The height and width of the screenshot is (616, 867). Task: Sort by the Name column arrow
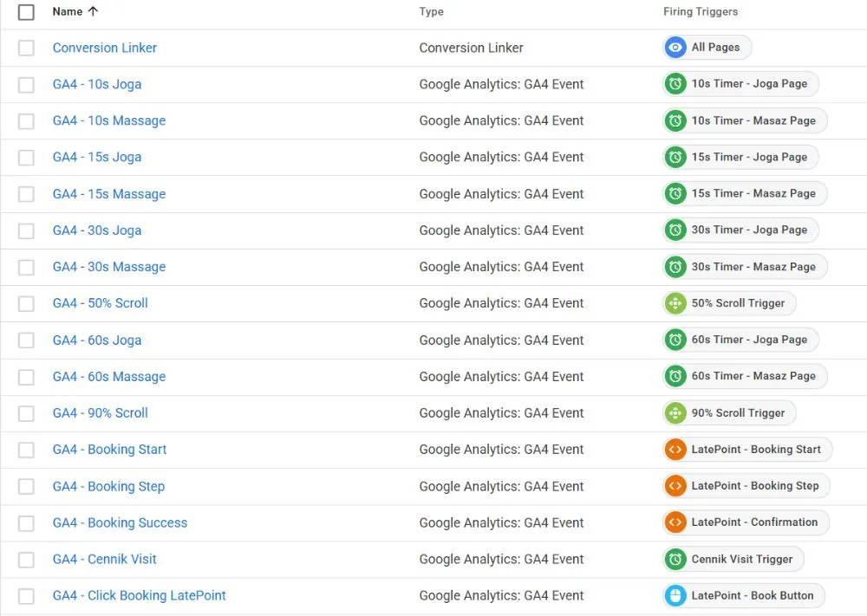click(x=93, y=11)
